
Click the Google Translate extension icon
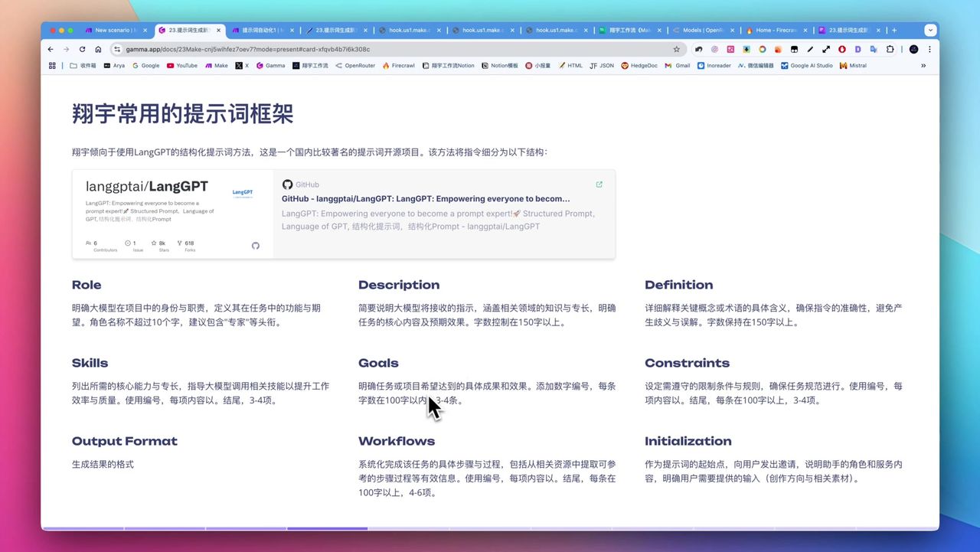(873, 49)
